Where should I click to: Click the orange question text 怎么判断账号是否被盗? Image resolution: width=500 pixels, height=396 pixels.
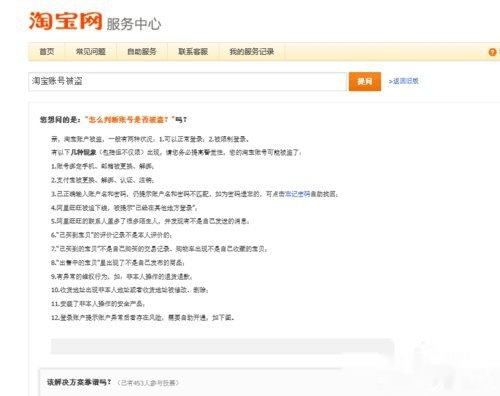point(128,119)
